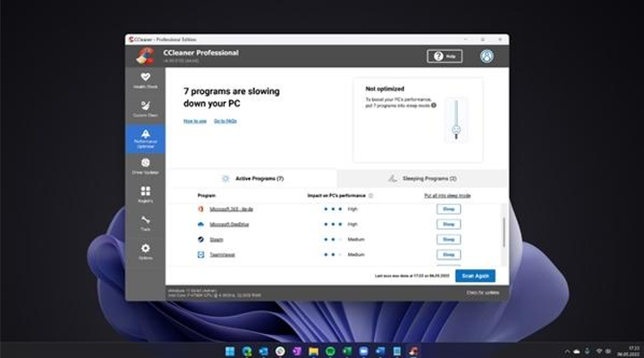The height and width of the screenshot is (358, 644).
Task: Click the optimization level slider indicator
Action: coord(456,130)
